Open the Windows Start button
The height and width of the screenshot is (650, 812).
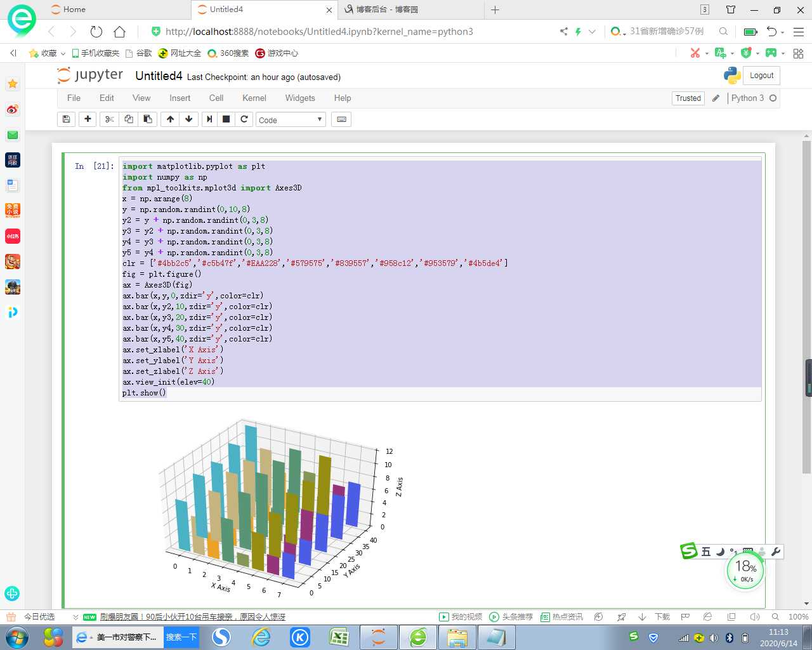click(x=17, y=637)
